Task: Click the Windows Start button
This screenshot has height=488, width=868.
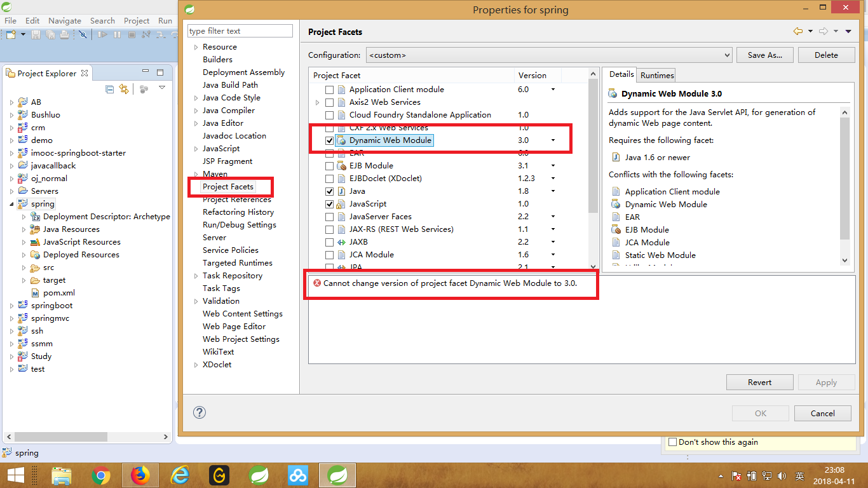Action: [15, 475]
